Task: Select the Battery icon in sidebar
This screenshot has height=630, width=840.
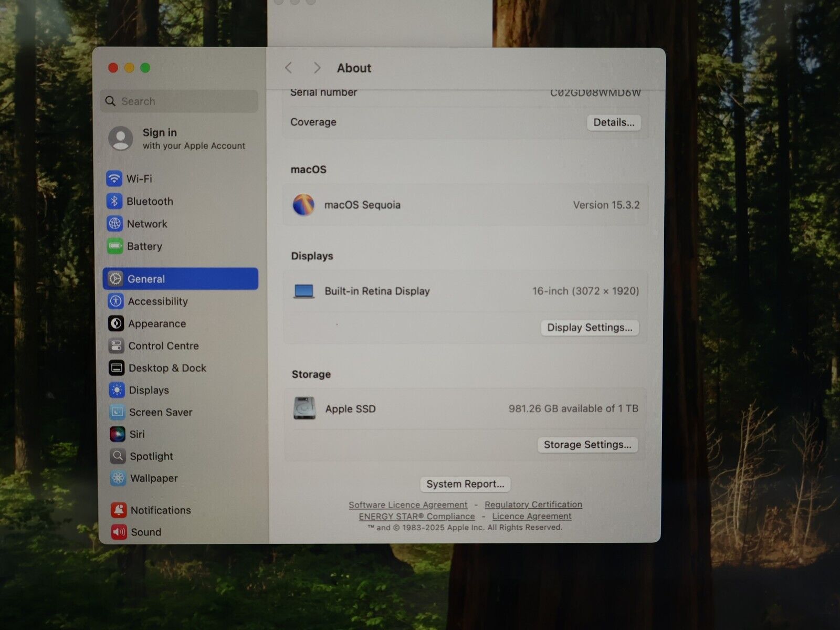Action: (115, 246)
